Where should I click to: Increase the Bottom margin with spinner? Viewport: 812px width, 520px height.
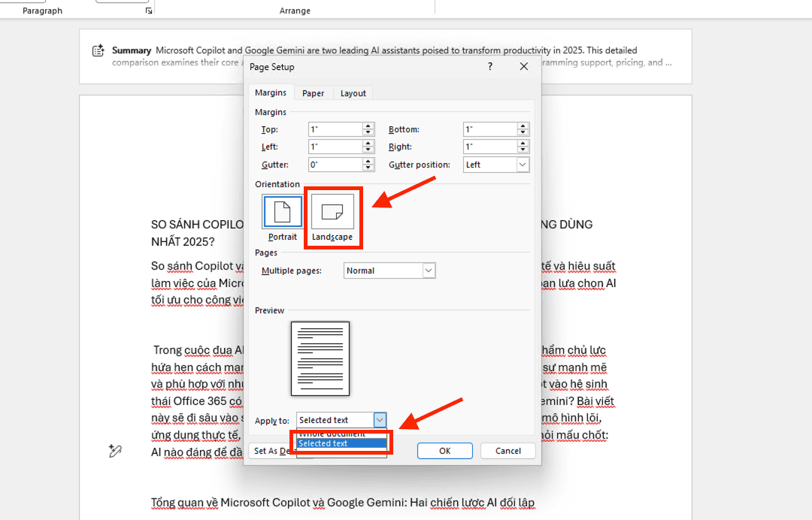523,126
